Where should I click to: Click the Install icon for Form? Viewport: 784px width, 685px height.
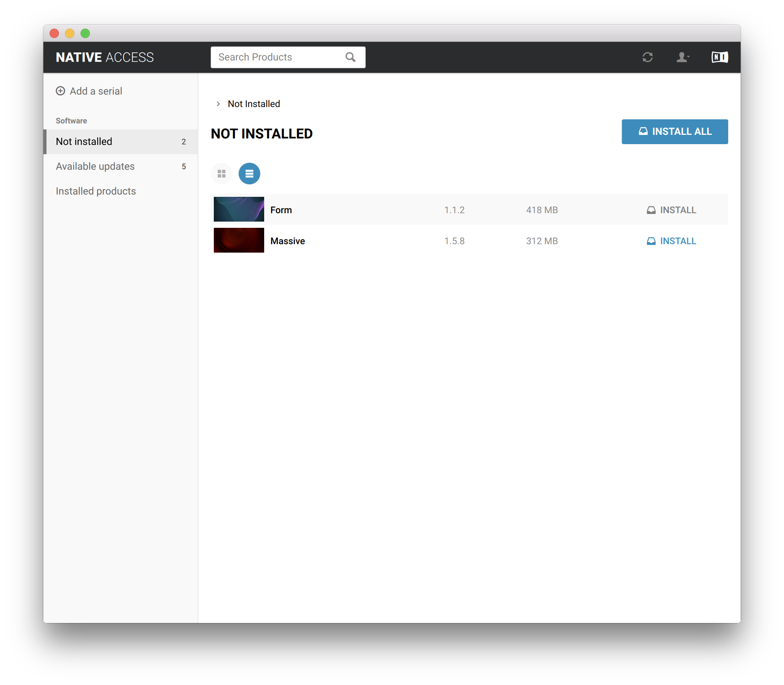click(x=651, y=210)
